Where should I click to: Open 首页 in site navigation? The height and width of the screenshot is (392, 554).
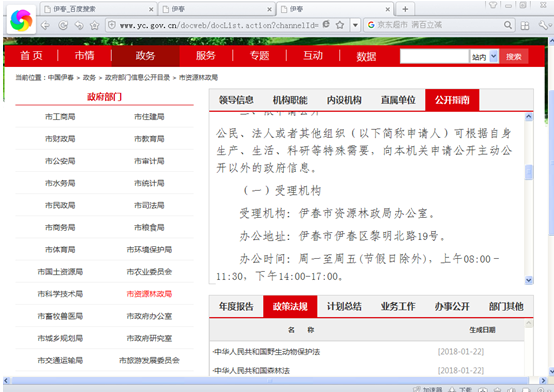point(31,55)
